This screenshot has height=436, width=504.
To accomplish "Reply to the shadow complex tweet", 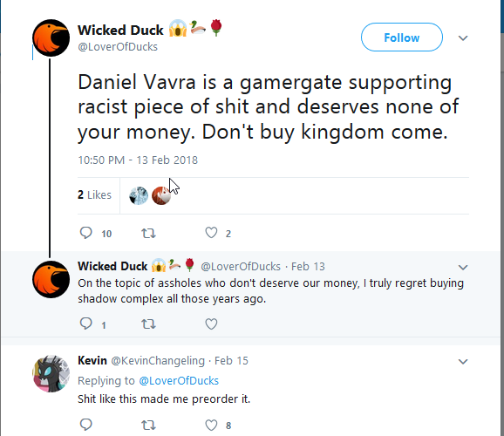I will click(x=85, y=324).
